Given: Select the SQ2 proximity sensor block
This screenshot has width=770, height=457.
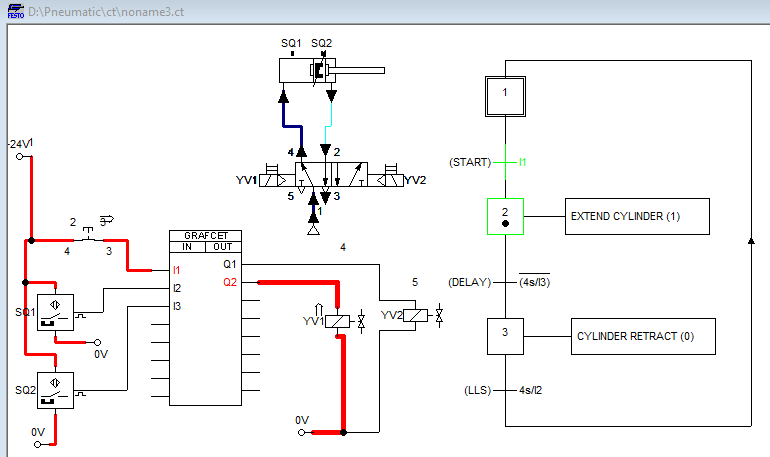Looking at the screenshot, I should (x=55, y=390).
